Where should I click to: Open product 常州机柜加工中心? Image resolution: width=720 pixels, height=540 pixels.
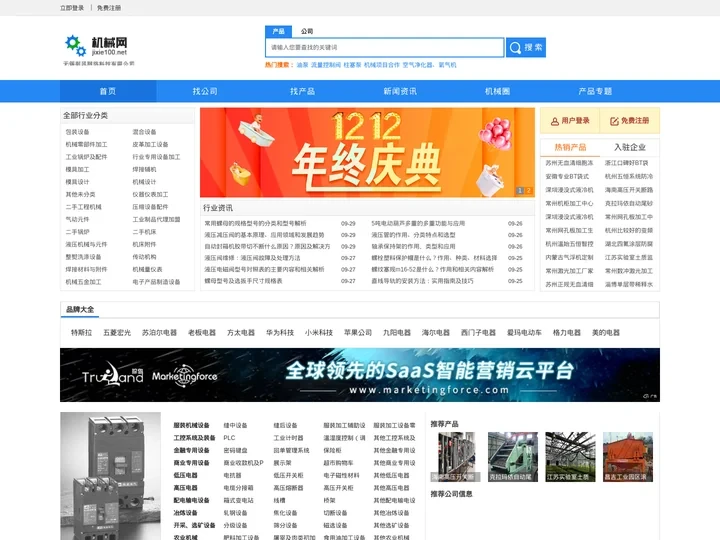[x=569, y=203]
